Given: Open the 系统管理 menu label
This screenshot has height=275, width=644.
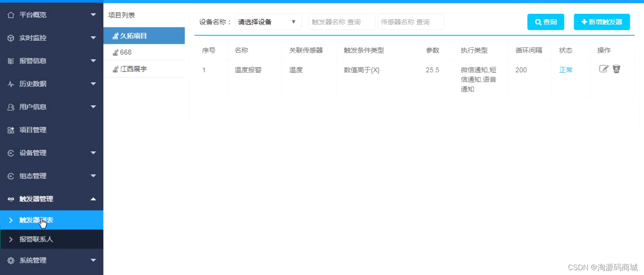Looking at the screenshot, I should pyautogui.click(x=33, y=260).
